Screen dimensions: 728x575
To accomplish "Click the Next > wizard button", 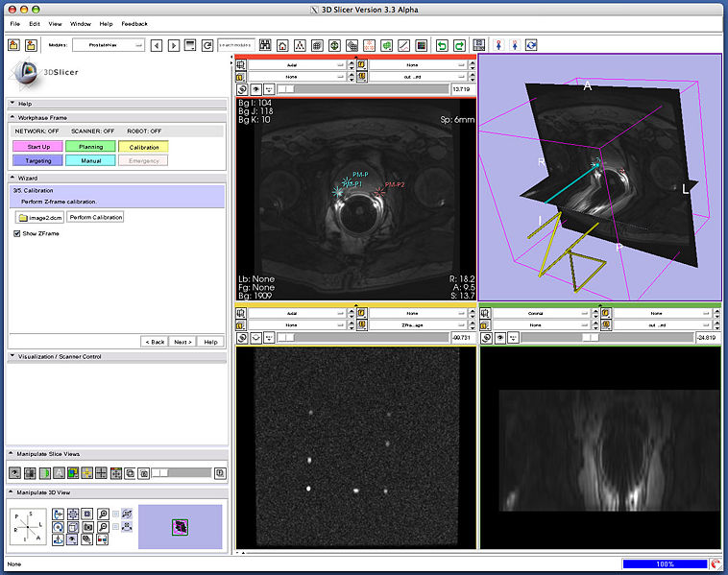I will pos(182,342).
